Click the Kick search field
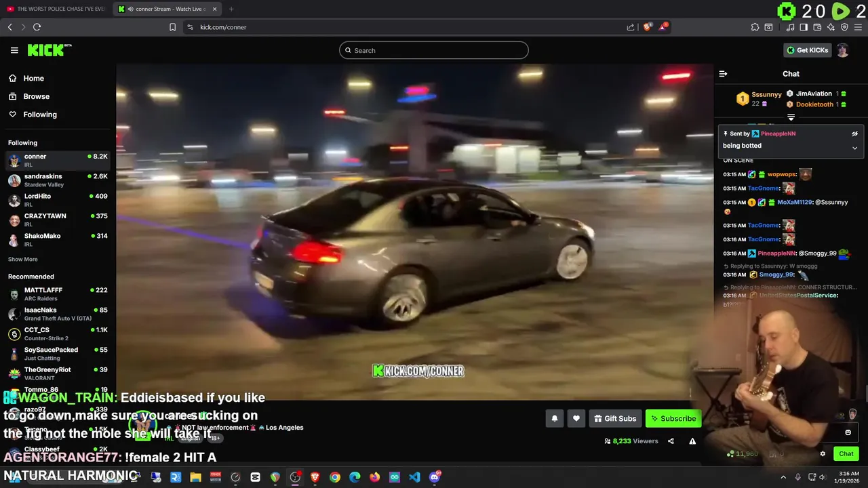Viewport: 868px width, 488px height. pyautogui.click(x=434, y=50)
